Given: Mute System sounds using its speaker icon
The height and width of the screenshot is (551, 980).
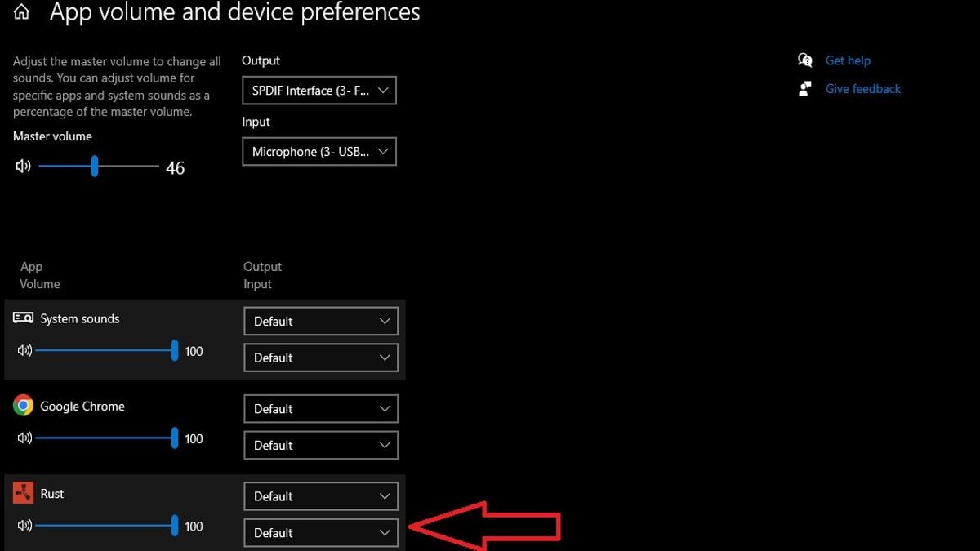Looking at the screenshot, I should (24, 351).
